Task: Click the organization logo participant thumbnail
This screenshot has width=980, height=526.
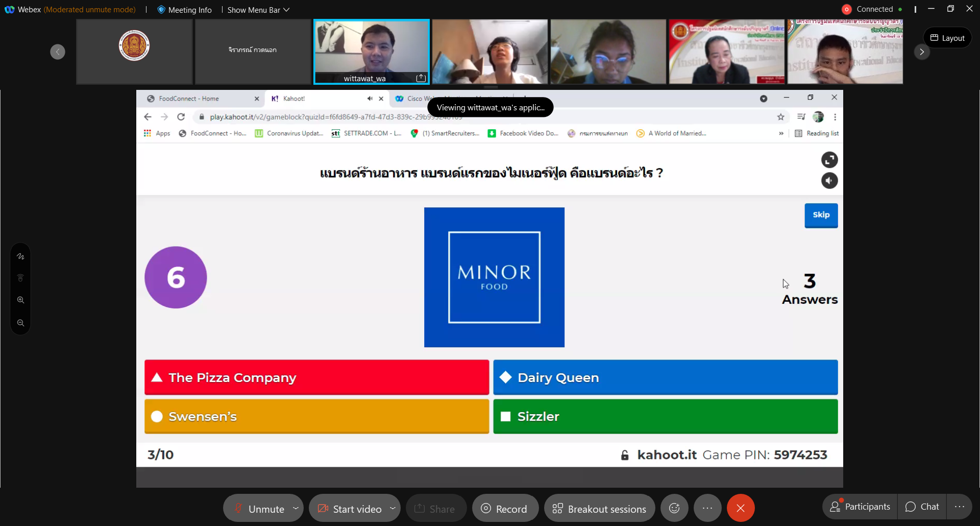Action: [x=134, y=51]
